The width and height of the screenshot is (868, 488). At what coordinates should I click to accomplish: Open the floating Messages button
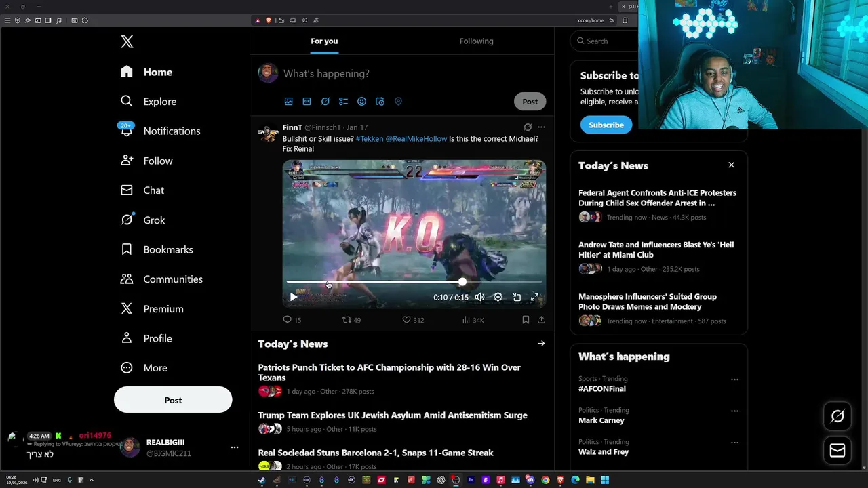tap(837, 451)
